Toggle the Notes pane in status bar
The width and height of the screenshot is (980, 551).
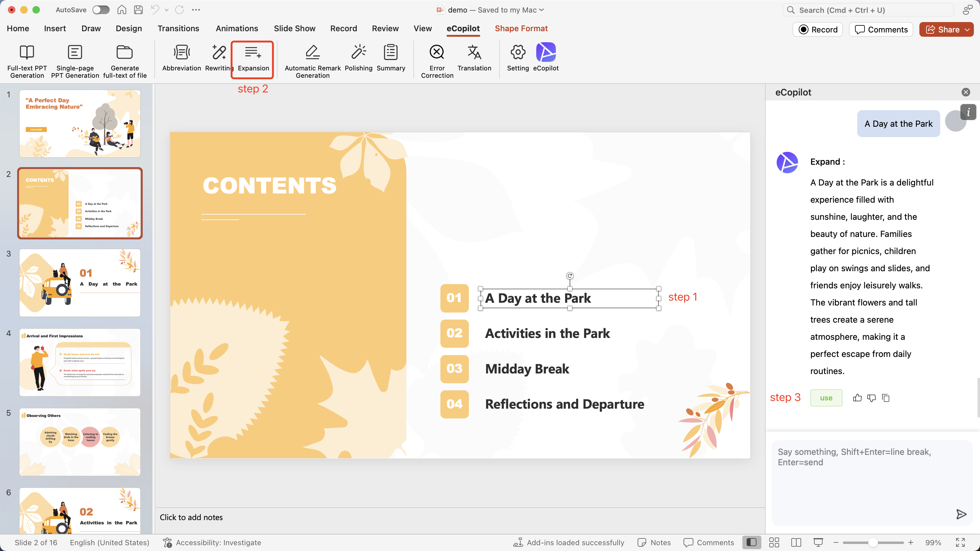pyautogui.click(x=654, y=542)
